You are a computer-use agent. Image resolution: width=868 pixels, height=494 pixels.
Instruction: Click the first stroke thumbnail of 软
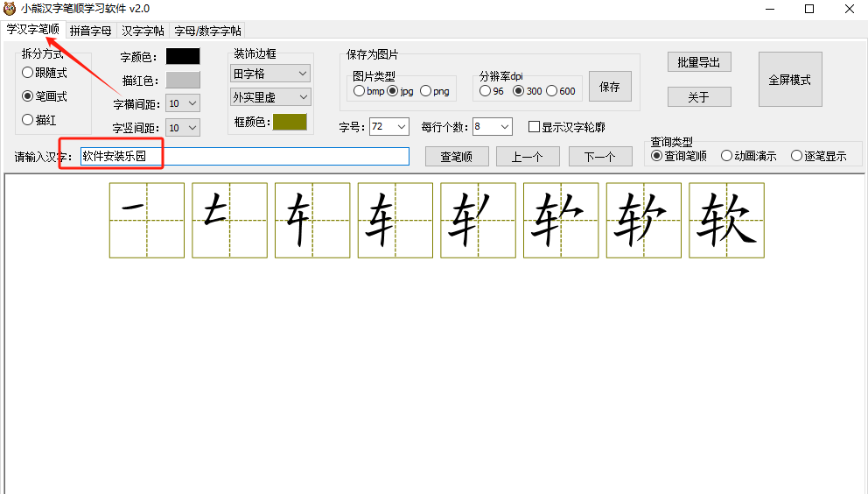[146, 220]
